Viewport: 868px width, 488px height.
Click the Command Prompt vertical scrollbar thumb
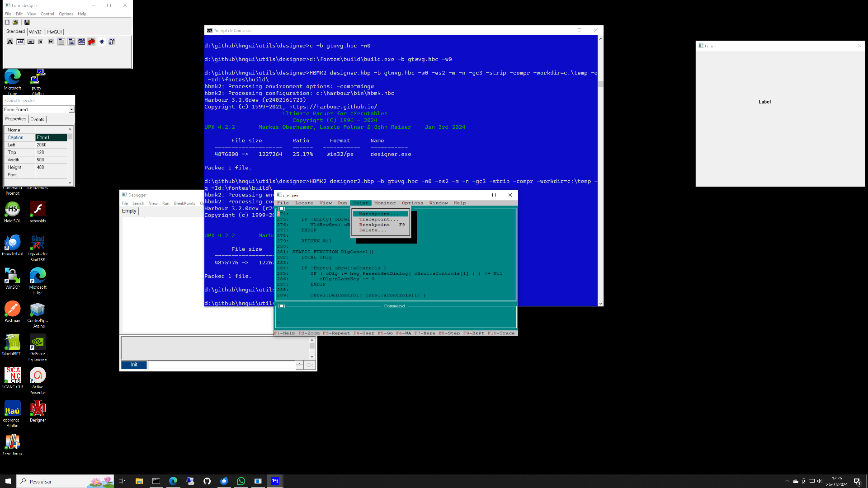[x=600, y=84]
